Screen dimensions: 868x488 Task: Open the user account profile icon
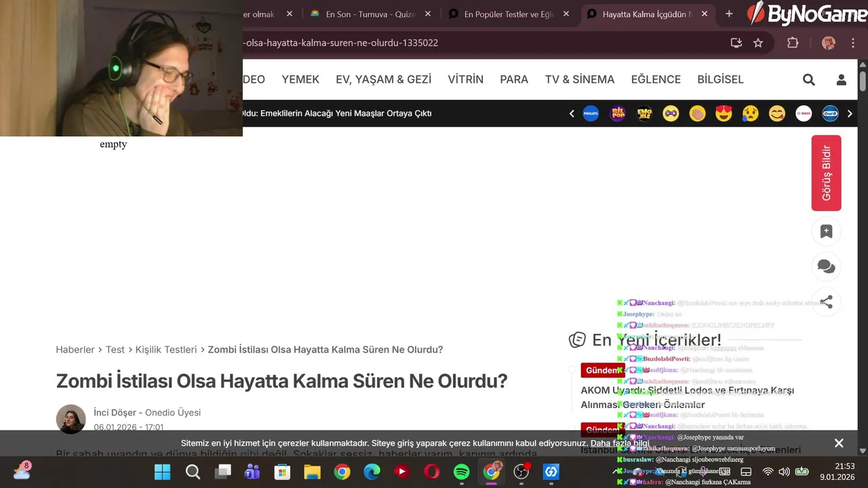[842, 80]
